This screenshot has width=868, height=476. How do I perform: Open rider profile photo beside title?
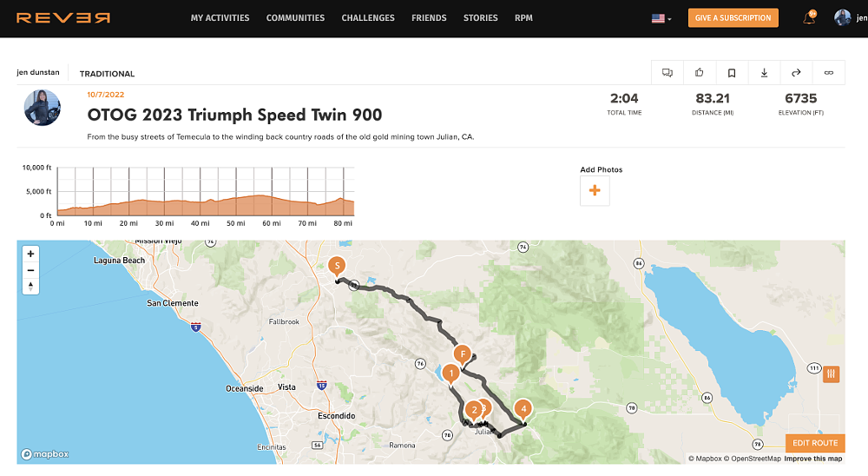(42, 108)
